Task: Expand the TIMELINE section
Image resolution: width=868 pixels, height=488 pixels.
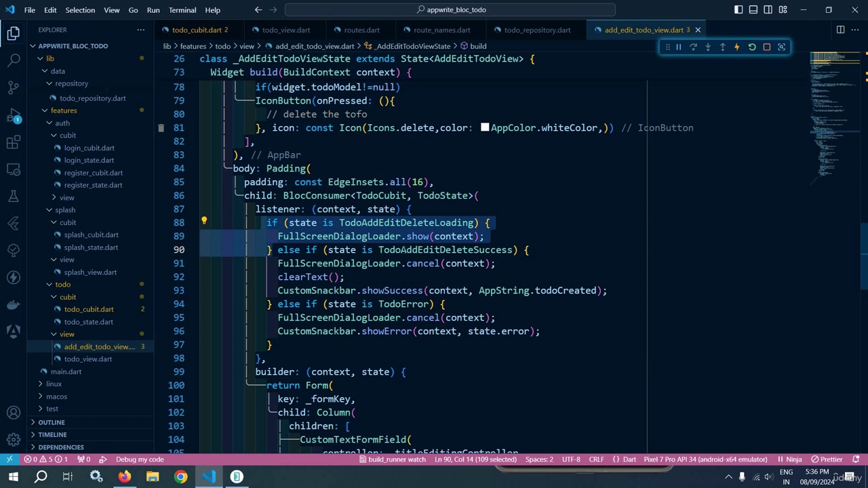Action: (52, 434)
